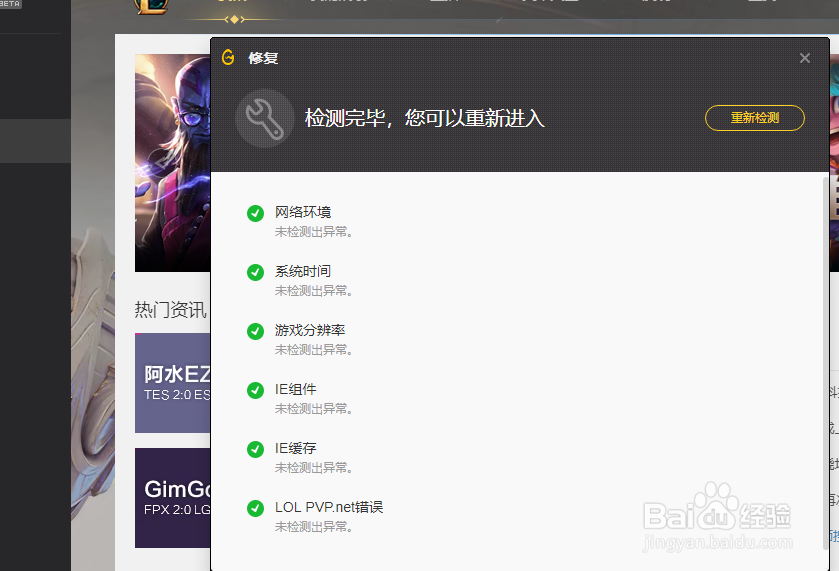Click the green check beside IE组件

(255, 390)
